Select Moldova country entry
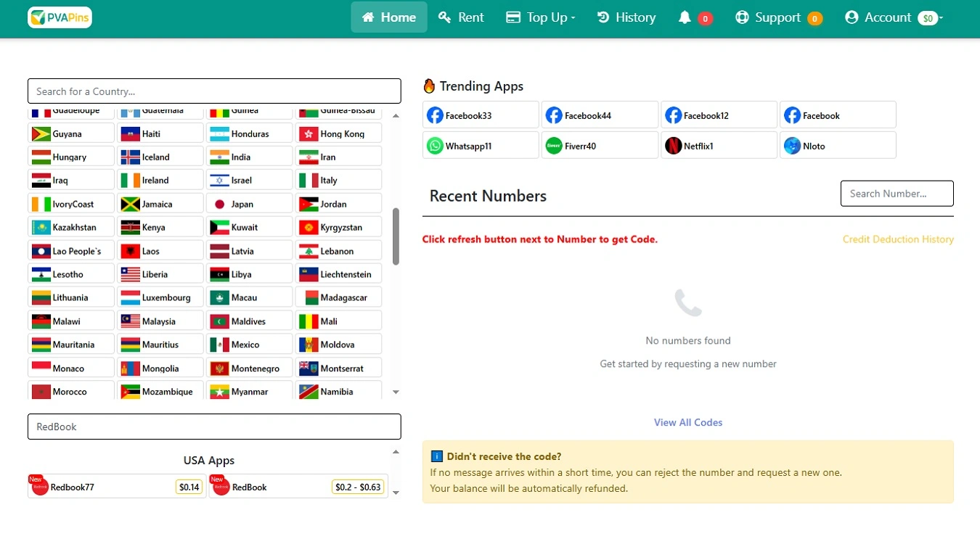 coord(339,345)
